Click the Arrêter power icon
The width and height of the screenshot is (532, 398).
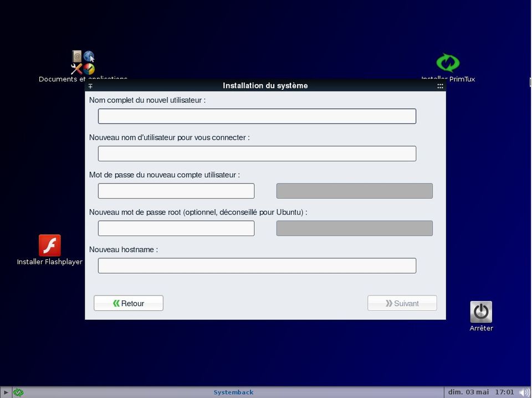(x=480, y=311)
